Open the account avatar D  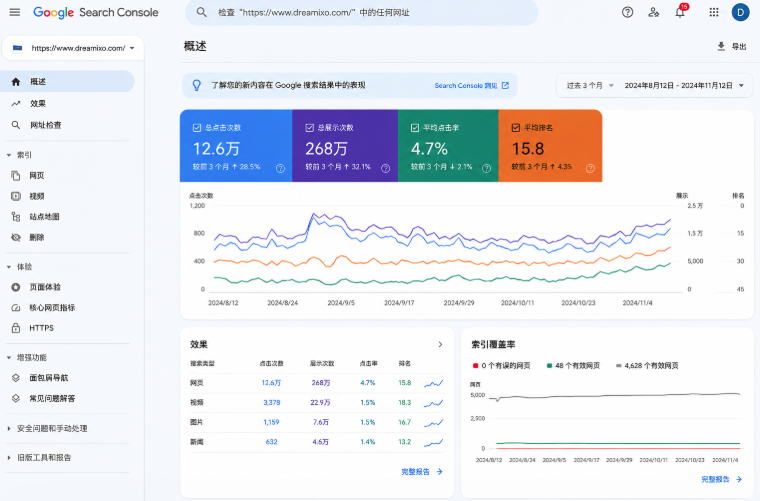click(x=740, y=12)
